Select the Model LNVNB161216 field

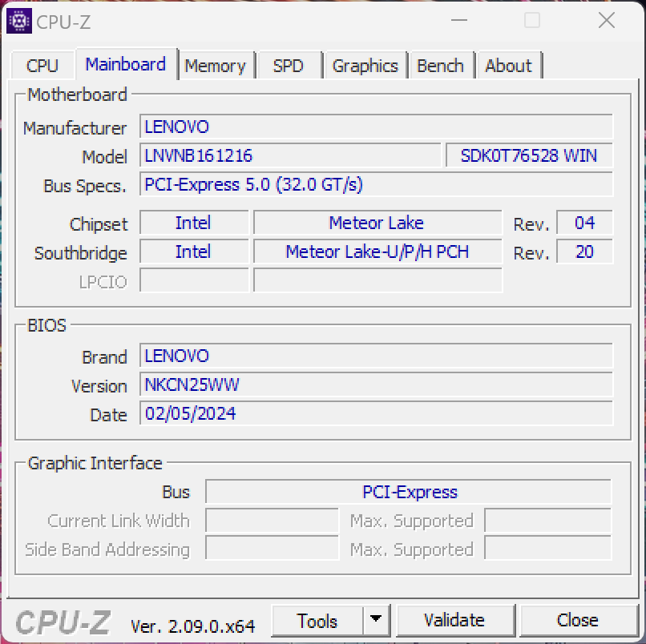(290, 155)
